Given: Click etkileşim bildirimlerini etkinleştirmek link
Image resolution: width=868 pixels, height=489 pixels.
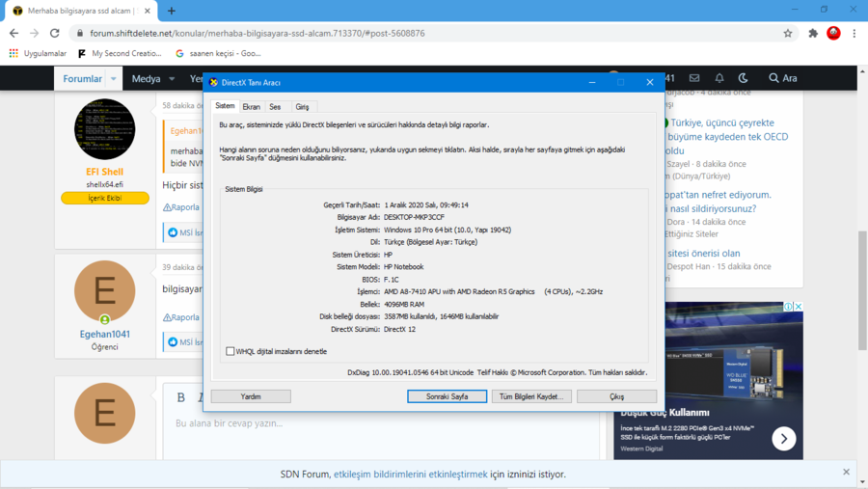Looking at the screenshot, I should (x=410, y=474).
